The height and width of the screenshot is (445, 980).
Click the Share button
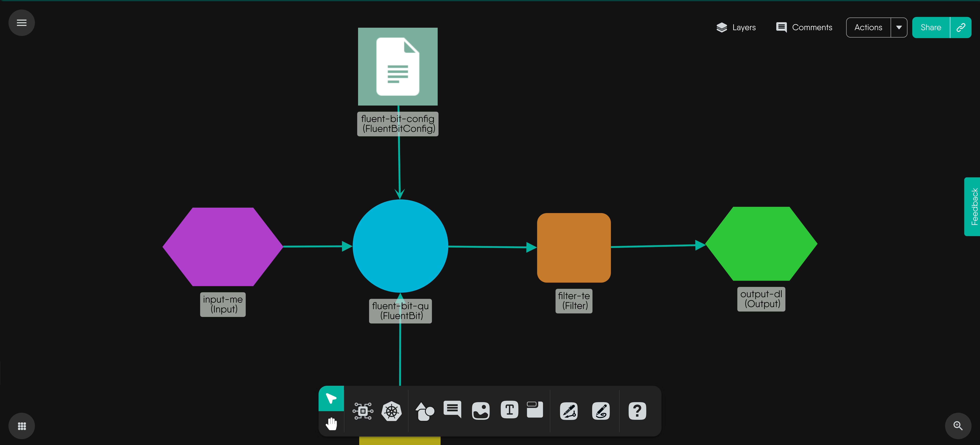pos(931,27)
